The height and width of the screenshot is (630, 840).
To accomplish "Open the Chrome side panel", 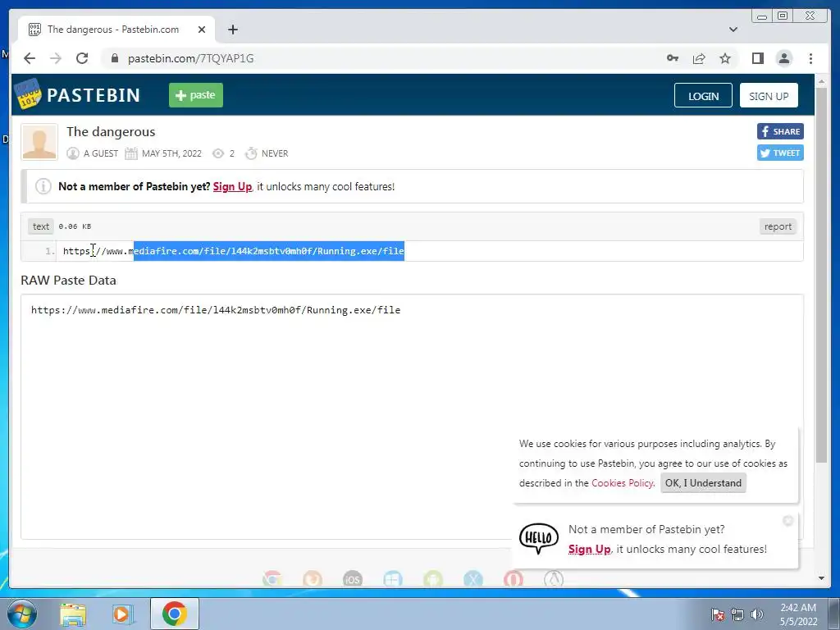I will (757, 58).
